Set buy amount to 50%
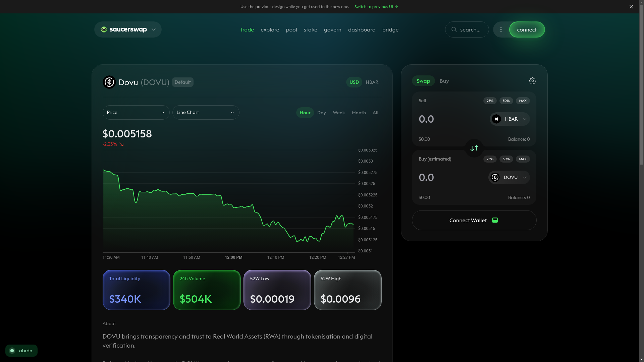This screenshot has height=362, width=644. pyautogui.click(x=506, y=159)
